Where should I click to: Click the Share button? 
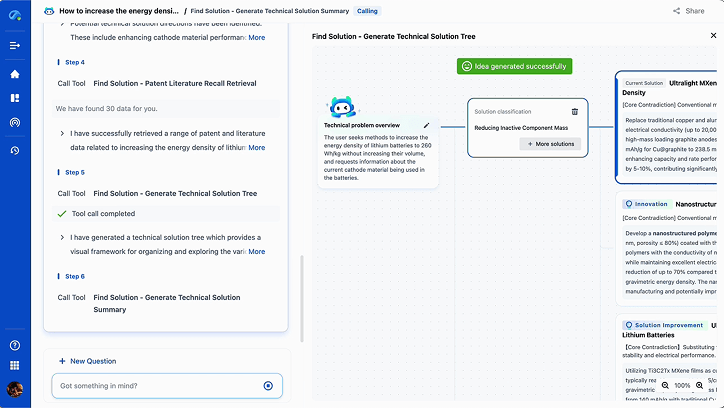coord(688,11)
